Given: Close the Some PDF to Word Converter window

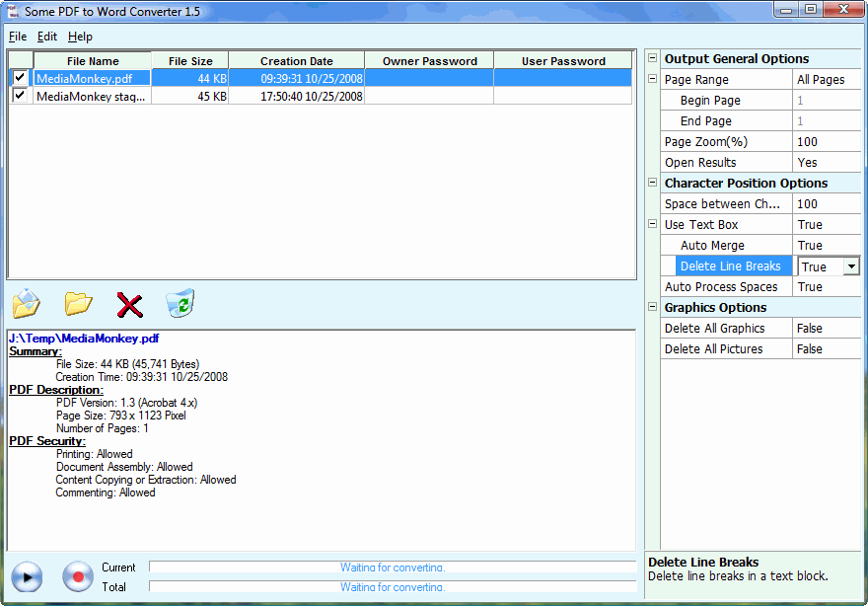Looking at the screenshot, I should pyautogui.click(x=843, y=10).
